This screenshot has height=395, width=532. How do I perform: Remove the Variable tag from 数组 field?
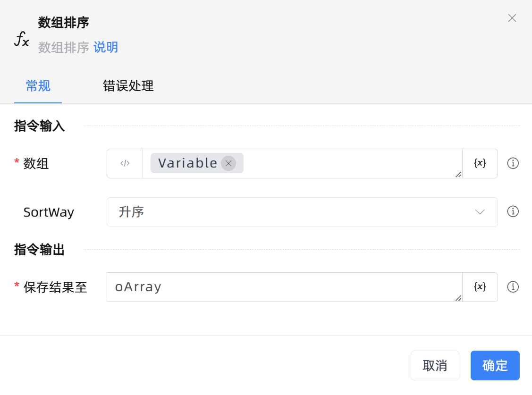[x=228, y=163]
